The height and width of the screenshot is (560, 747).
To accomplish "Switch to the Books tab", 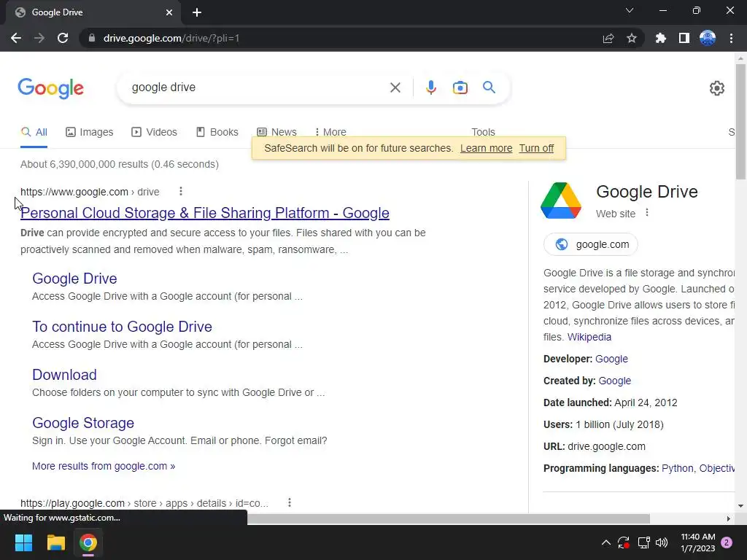I will [x=217, y=132].
